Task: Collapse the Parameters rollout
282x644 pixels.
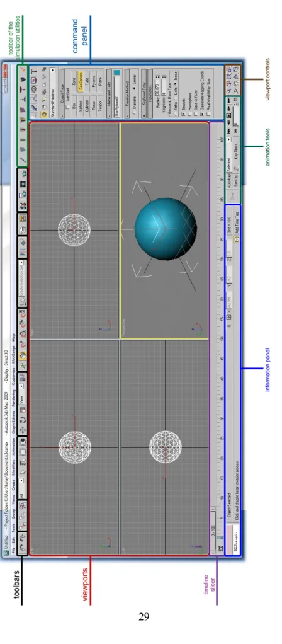Action: (x=150, y=94)
